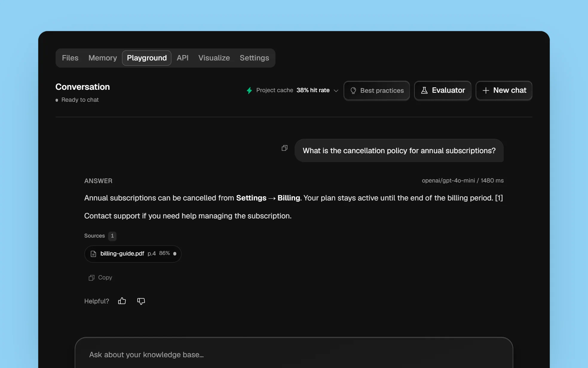Click the green lightning cache icon
This screenshot has width=588, height=368.
click(249, 90)
